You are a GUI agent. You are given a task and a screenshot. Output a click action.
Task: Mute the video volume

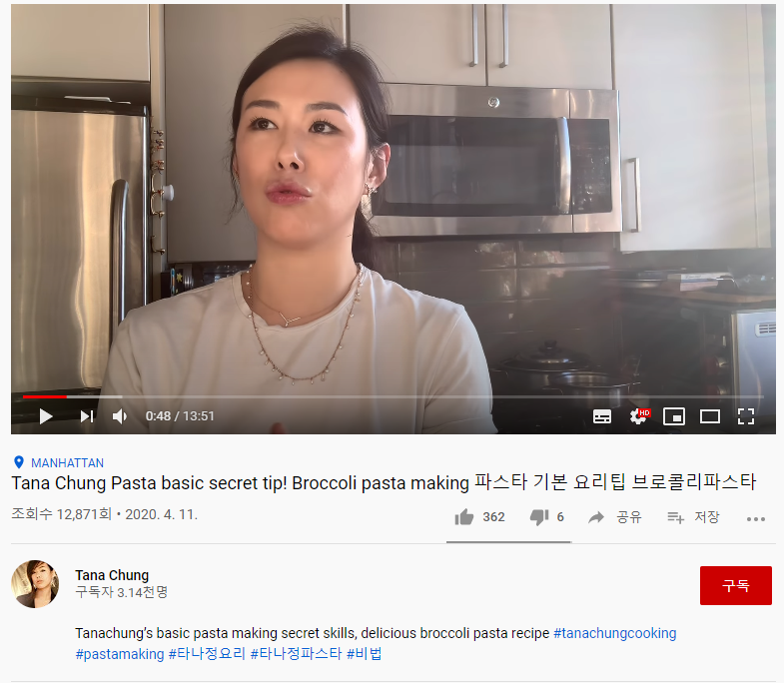tap(120, 416)
